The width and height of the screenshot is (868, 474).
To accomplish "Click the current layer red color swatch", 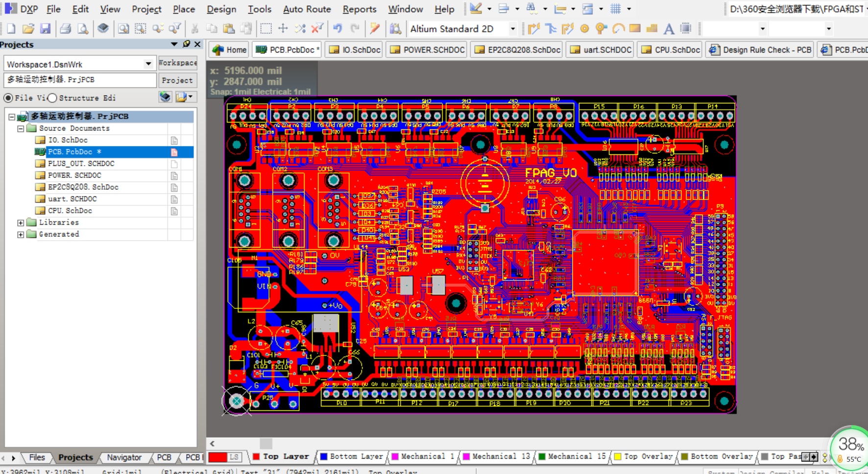I will [217, 457].
